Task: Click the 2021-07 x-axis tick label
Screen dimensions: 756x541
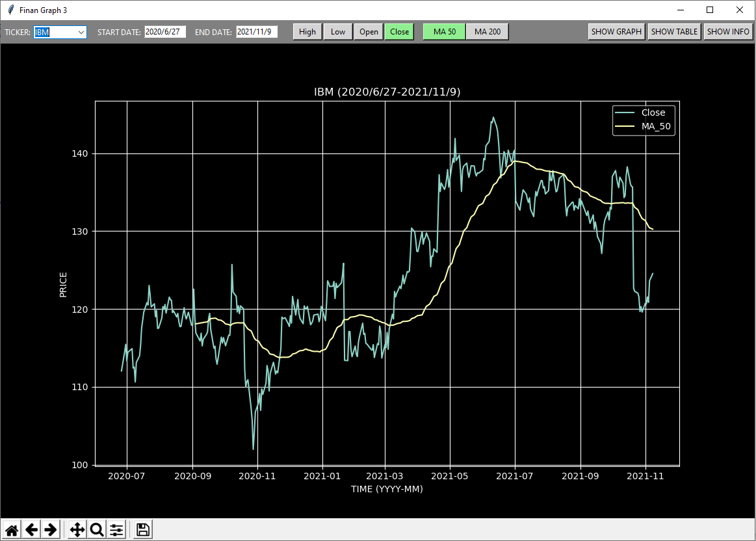Action: 514,476
